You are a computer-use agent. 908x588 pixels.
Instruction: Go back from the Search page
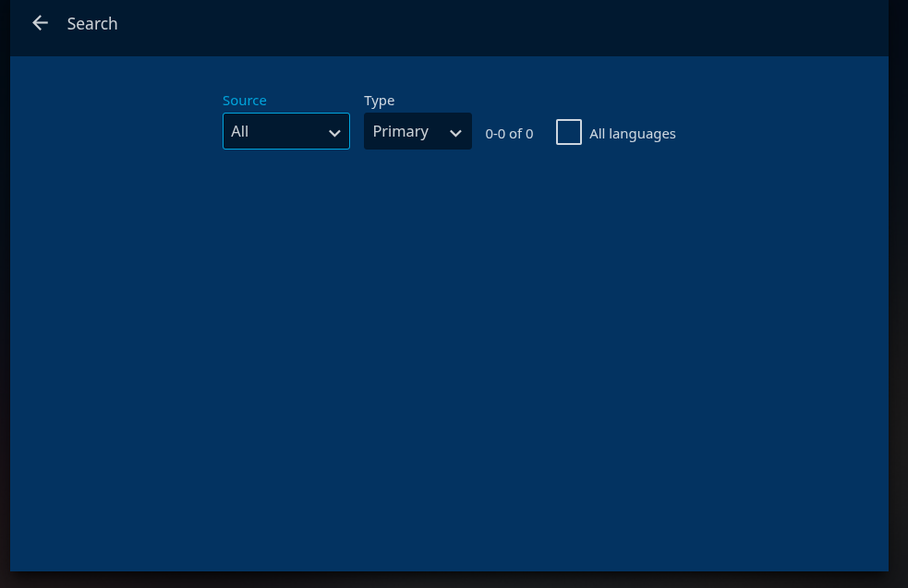click(40, 23)
